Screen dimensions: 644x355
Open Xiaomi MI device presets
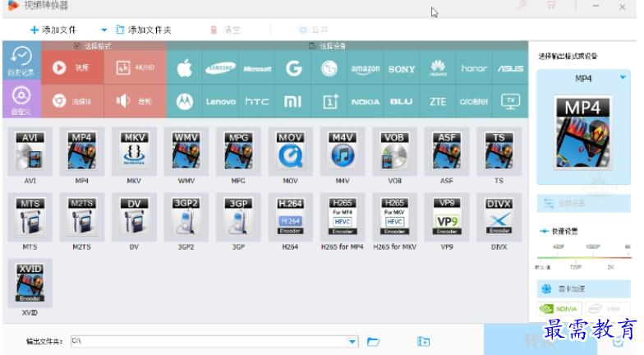[293, 101]
